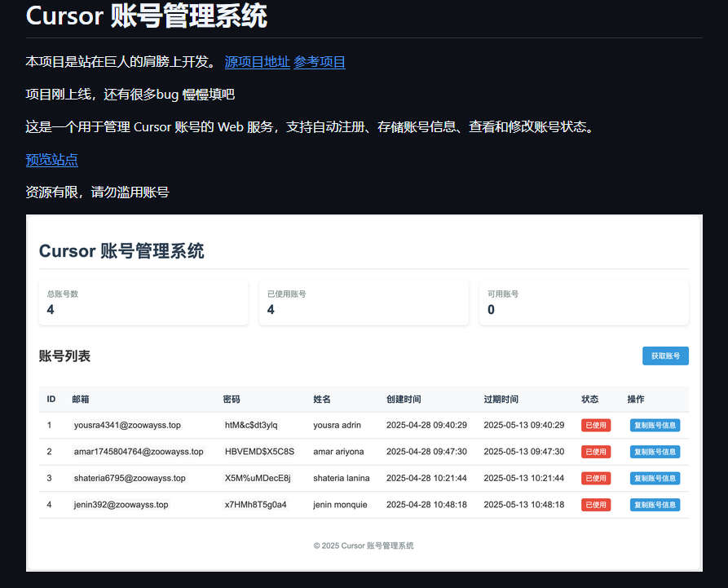Viewport: 728px width, 588px height.
Task: Click the 操作 column header
Action: tap(636, 399)
